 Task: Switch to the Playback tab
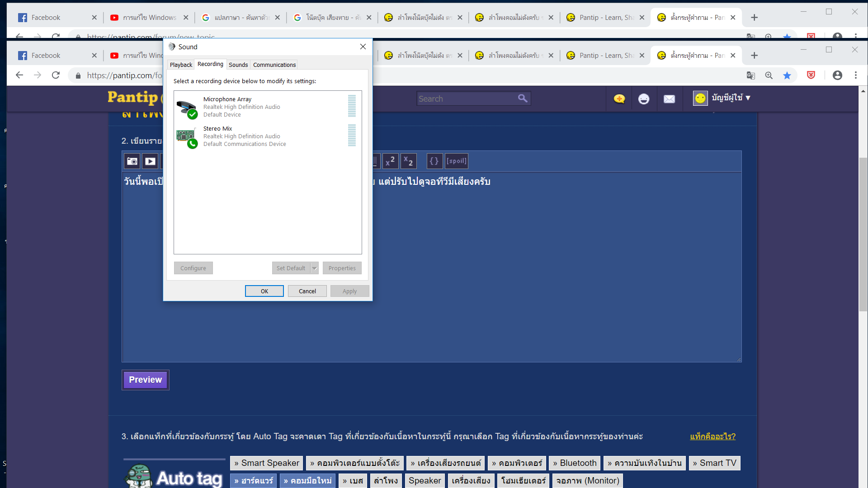tap(181, 65)
